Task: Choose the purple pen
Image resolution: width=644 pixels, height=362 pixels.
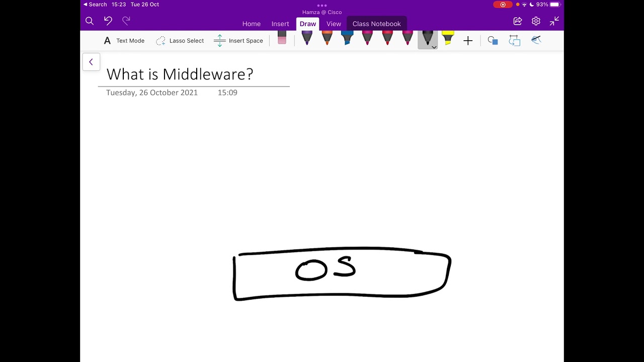Action: click(307, 39)
